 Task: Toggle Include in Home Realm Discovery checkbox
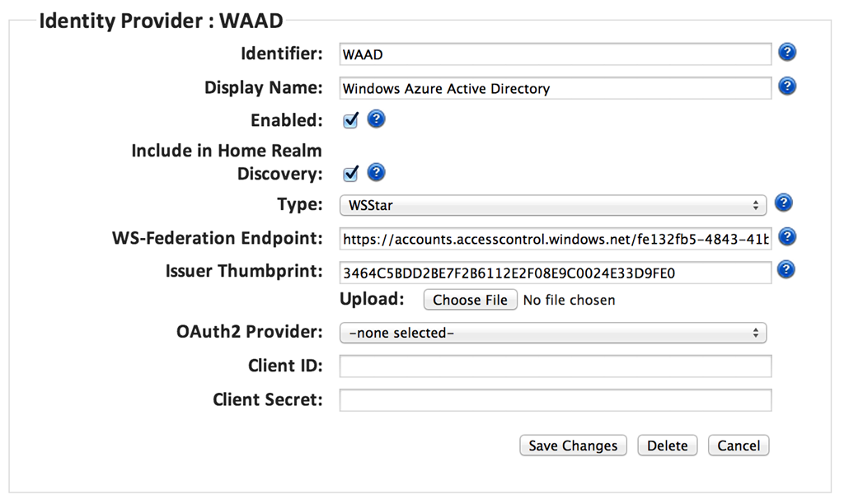(350, 173)
